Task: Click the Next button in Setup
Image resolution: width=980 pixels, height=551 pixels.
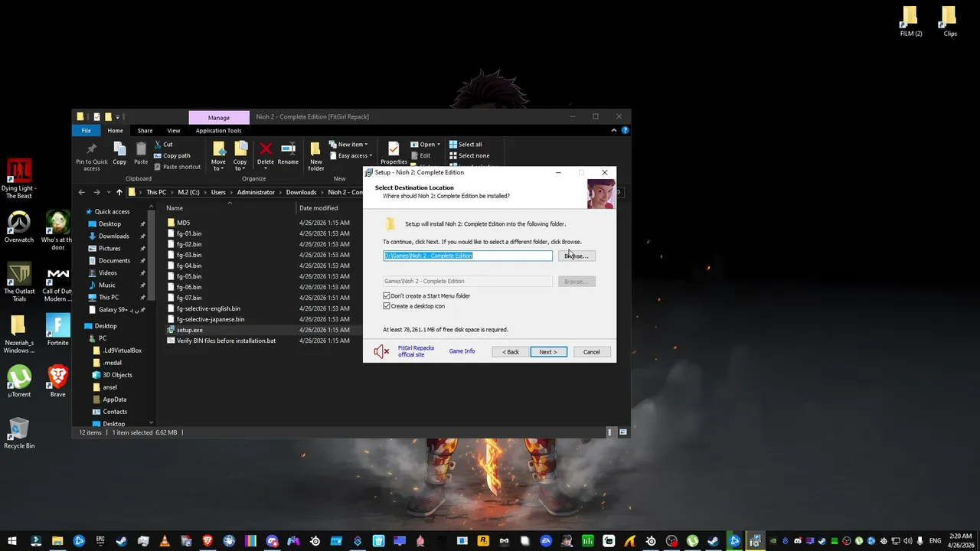Action: 548,351
